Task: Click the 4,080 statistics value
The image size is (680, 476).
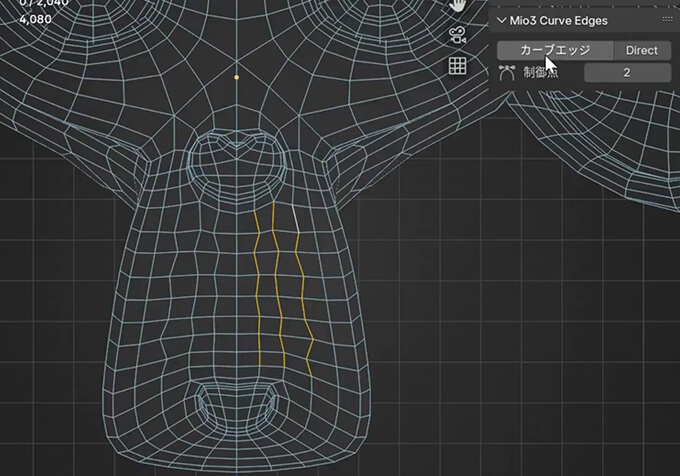Action: click(x=36, y=20)
